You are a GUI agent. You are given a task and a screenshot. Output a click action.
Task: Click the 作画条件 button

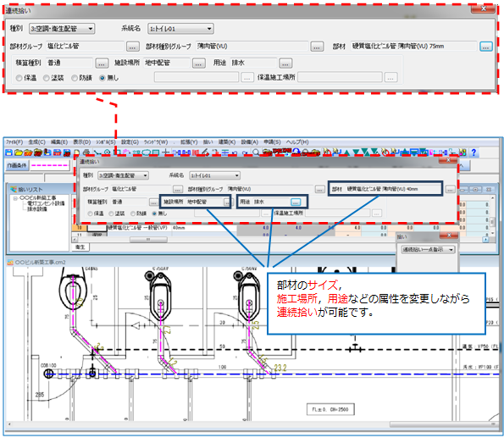(17, 165)
